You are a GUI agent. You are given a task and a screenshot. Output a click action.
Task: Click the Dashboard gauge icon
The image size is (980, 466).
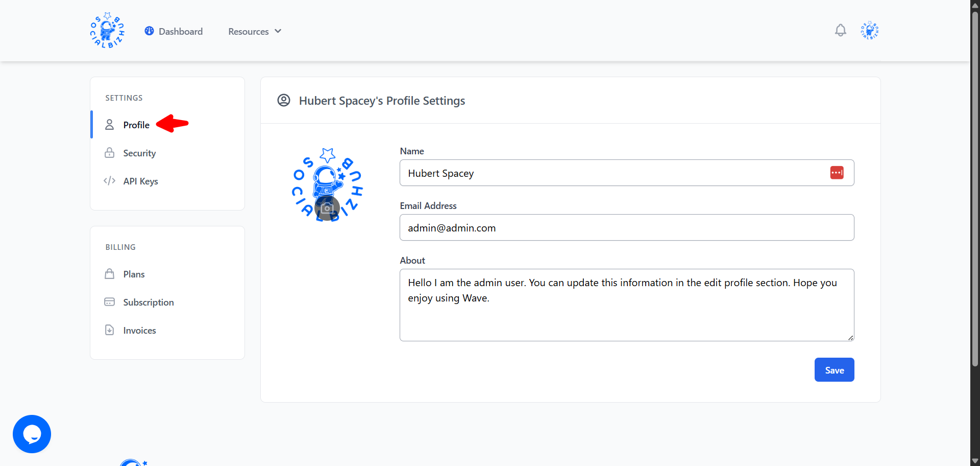pyautogui.click(x=149, y=31)
